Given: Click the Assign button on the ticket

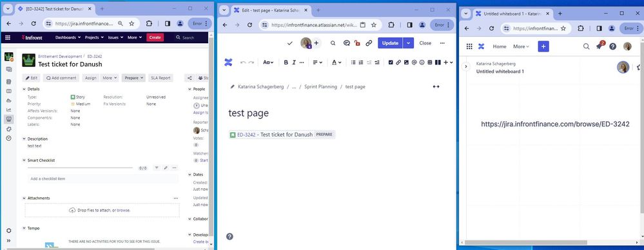Looking at the screenshot, I should [x=91, y=77].
